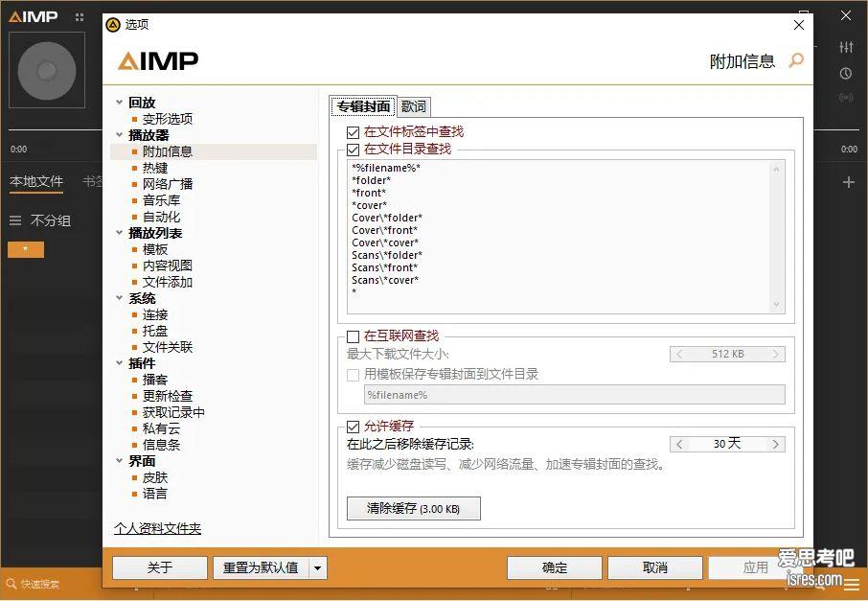This screenshot has height=601, width=868.
Task: Select 热键 in the settings tree
Action: coord(155,168)
